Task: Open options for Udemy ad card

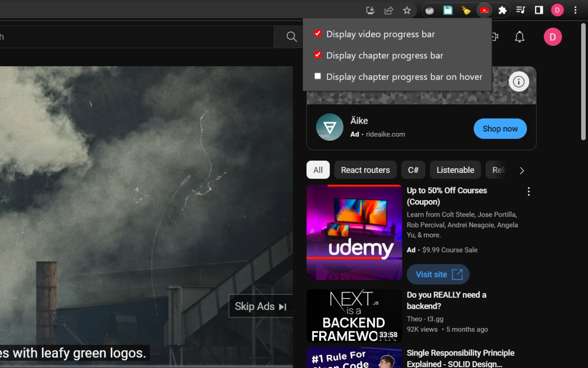Action: tap(528, 191)
